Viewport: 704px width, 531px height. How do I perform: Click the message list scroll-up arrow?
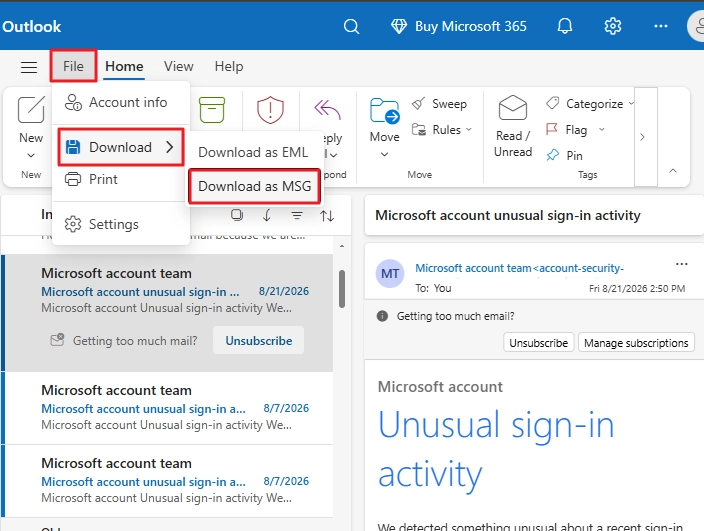(x=342, y=246)
